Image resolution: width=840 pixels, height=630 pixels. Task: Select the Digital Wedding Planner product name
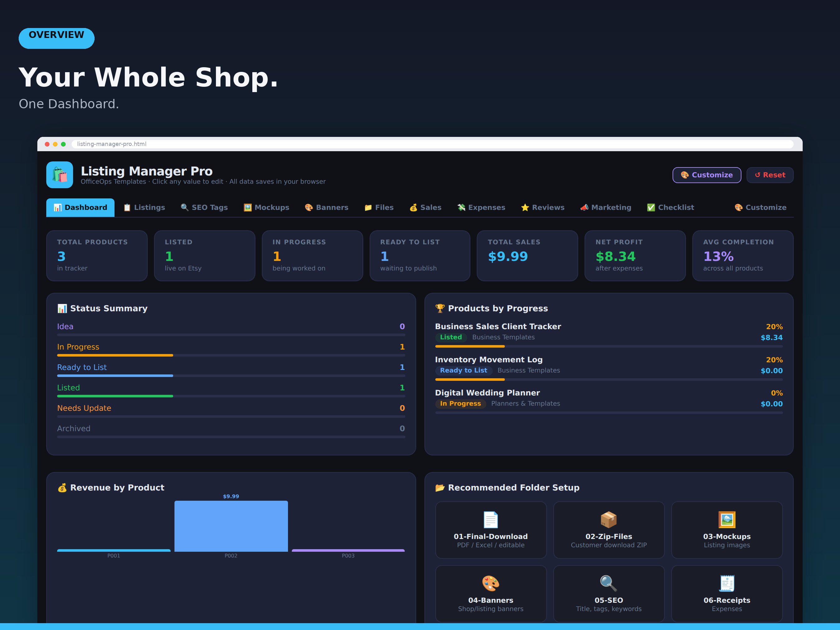487,393
